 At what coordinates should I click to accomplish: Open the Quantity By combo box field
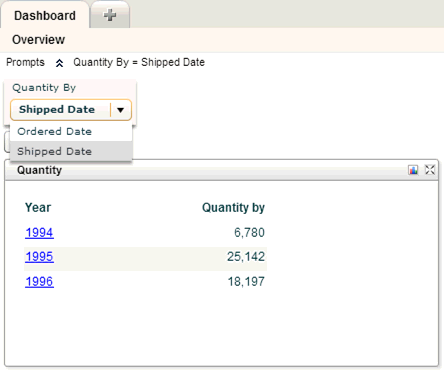[x=71, y=110]
